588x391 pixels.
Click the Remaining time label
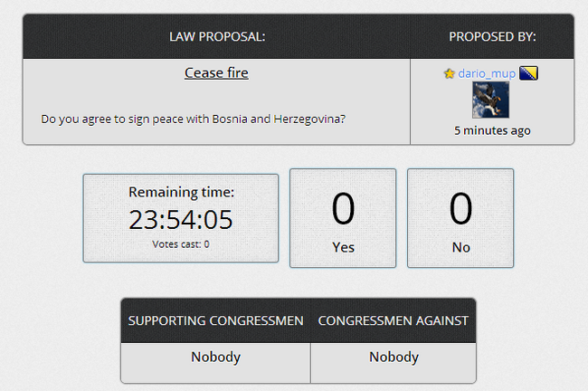click(x=181, y=192)
